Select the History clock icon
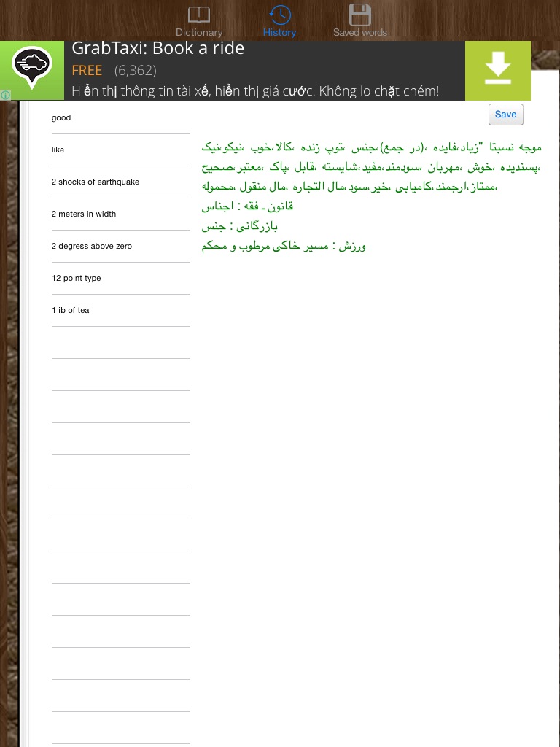Screen dimensions: 560x747 [x=280, y=15]
